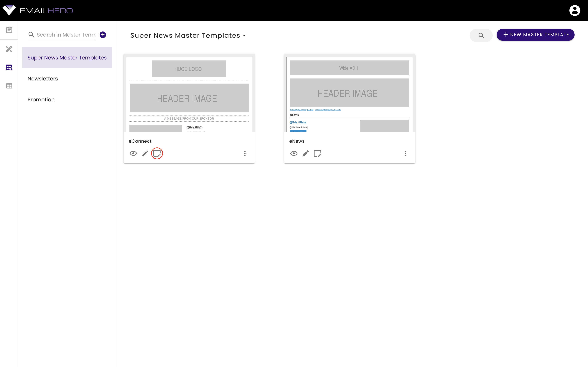Click the edit pencil icon on eNews
This screenshot has width=588, height=367.
pos(306,153)
